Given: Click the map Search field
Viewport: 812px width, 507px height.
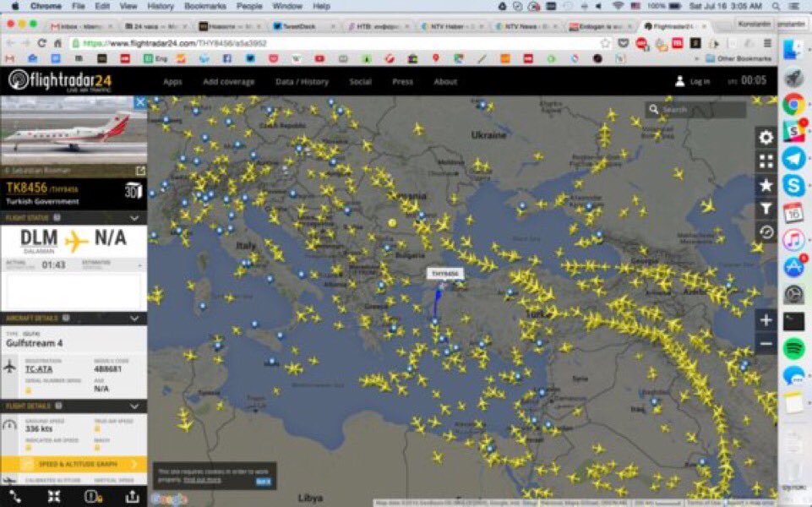Looking at the screenshot, I should click(695, 109).
